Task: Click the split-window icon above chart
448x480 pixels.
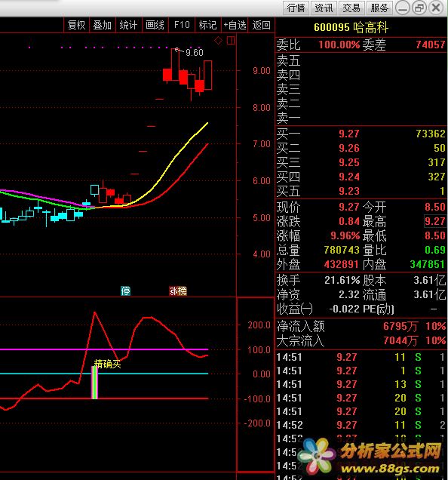Action: point(231,41)
